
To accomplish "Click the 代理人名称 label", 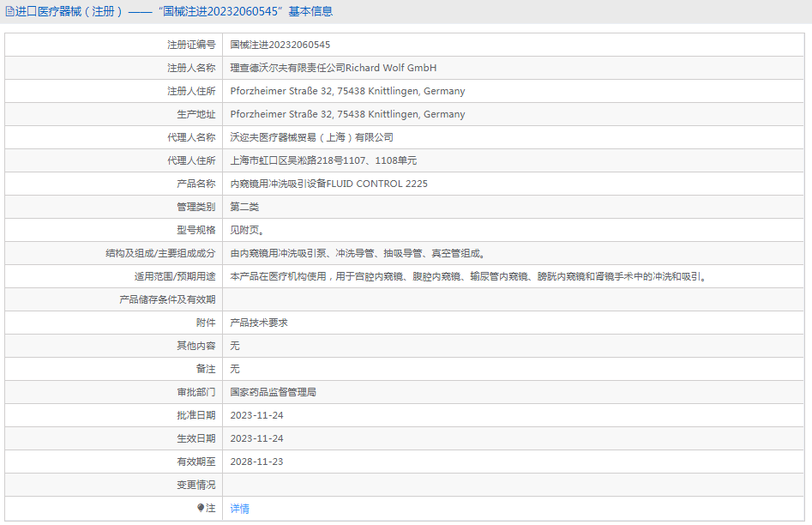I will 191,137.
